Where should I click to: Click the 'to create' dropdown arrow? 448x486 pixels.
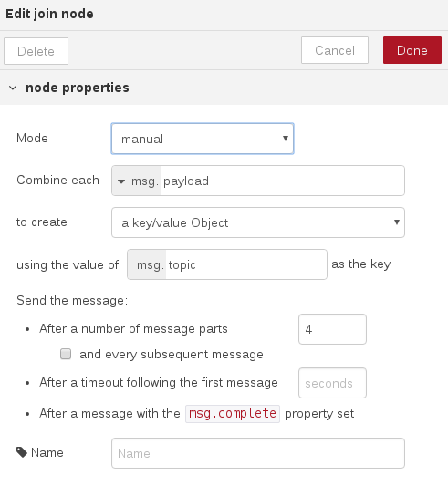pyautogui.click(x=397, y=222)
